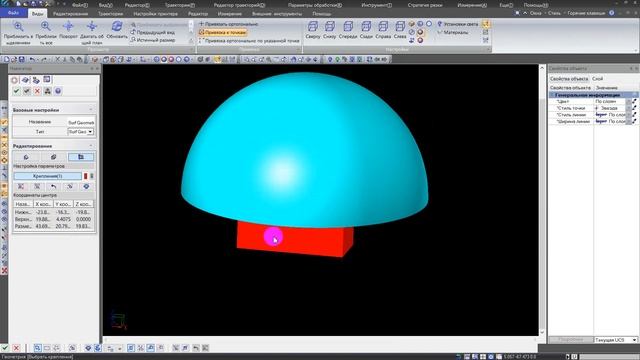Toggle the red shaded sphere display mode

420,40
